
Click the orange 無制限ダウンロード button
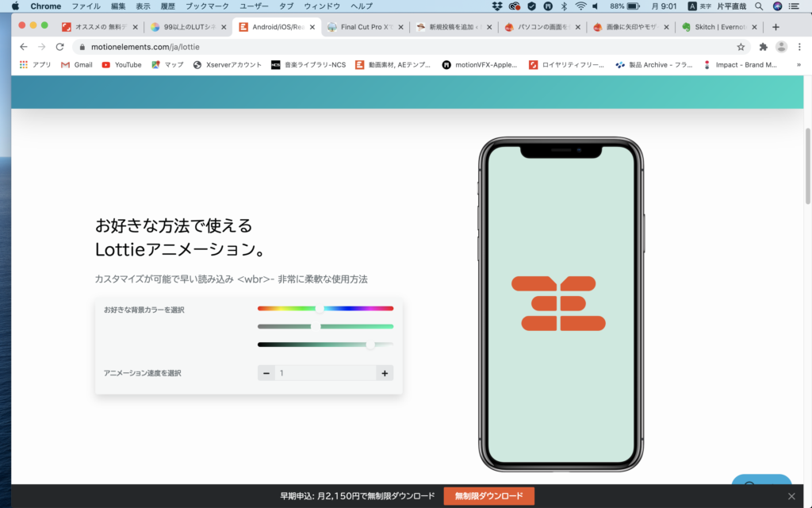(x=488, y=496)
